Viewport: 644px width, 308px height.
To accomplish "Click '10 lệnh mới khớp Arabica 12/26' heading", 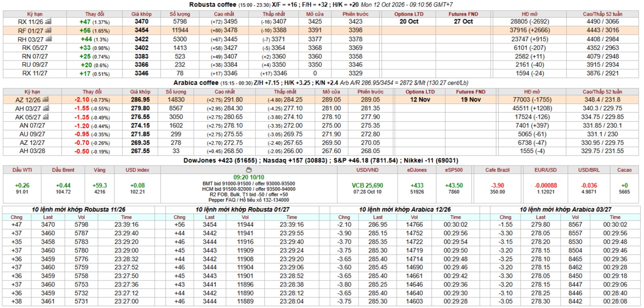I will 405,210.
